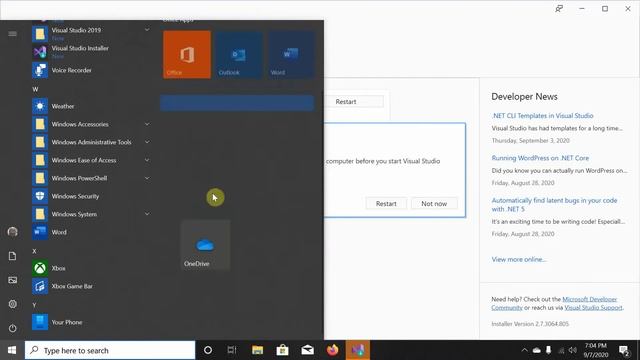The height and width of the screenshot is (360, 640).
Task: Jump to letter W section header
Action: click(x=35, y=89)
